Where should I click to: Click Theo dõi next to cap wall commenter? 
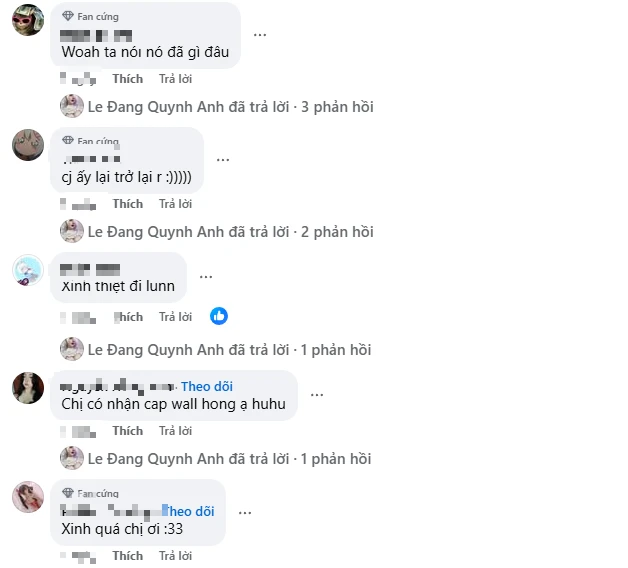point(207,387)
